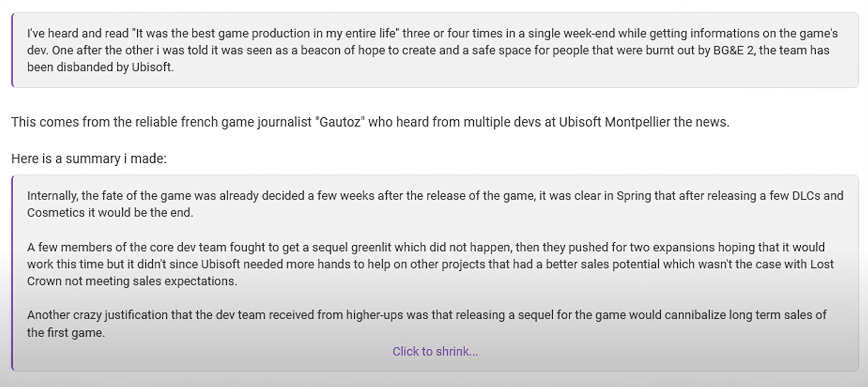Viewport: 868px width, 387px height.
Task: Click the phrase 'beacon of hope' in the top quote
Action: coord(344,50)
